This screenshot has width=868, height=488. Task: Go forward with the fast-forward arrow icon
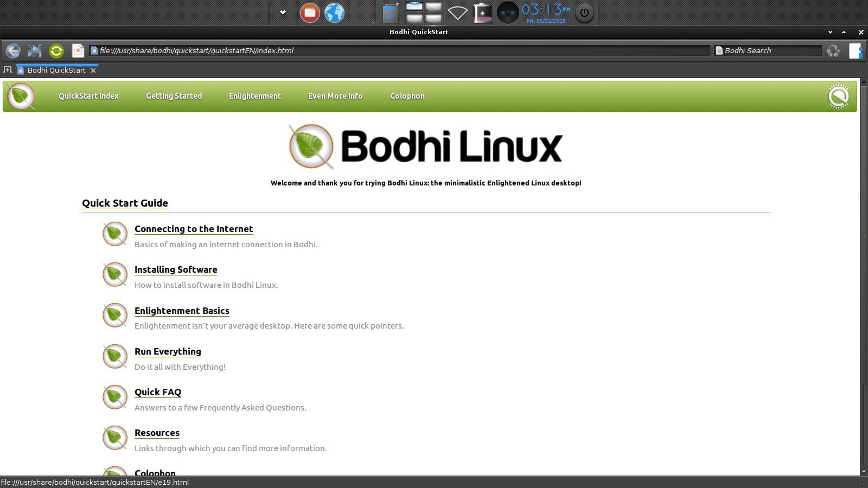pyautogui.click(x=34, y=51)
